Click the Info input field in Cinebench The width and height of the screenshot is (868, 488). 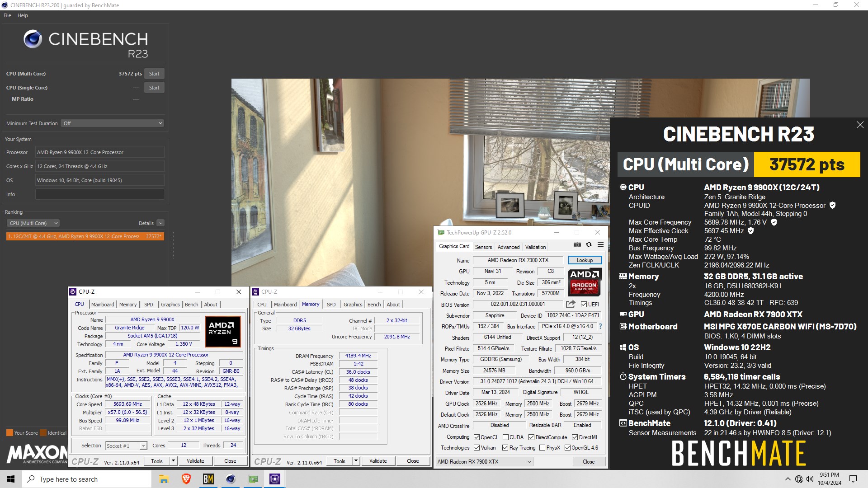tap(100, 194)
